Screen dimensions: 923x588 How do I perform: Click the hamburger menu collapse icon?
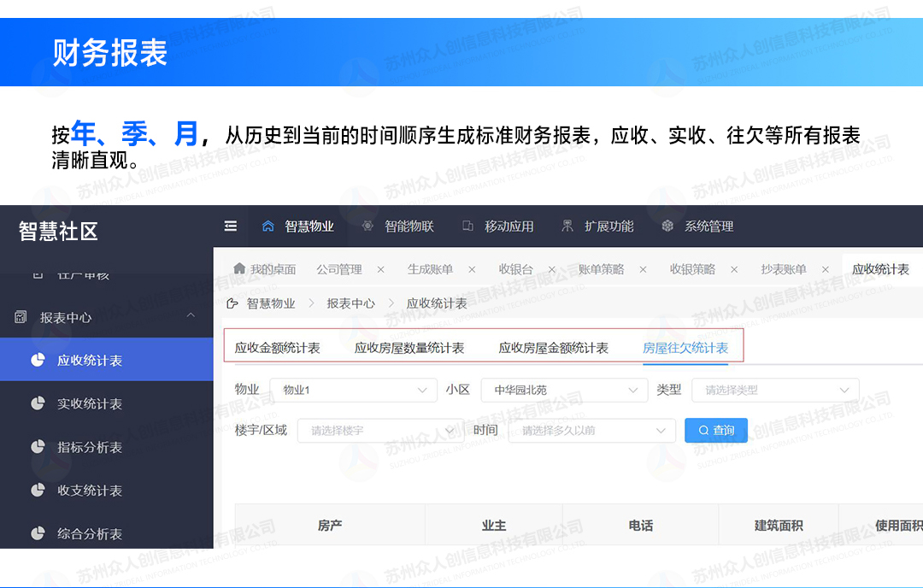[x=230, y=226]
